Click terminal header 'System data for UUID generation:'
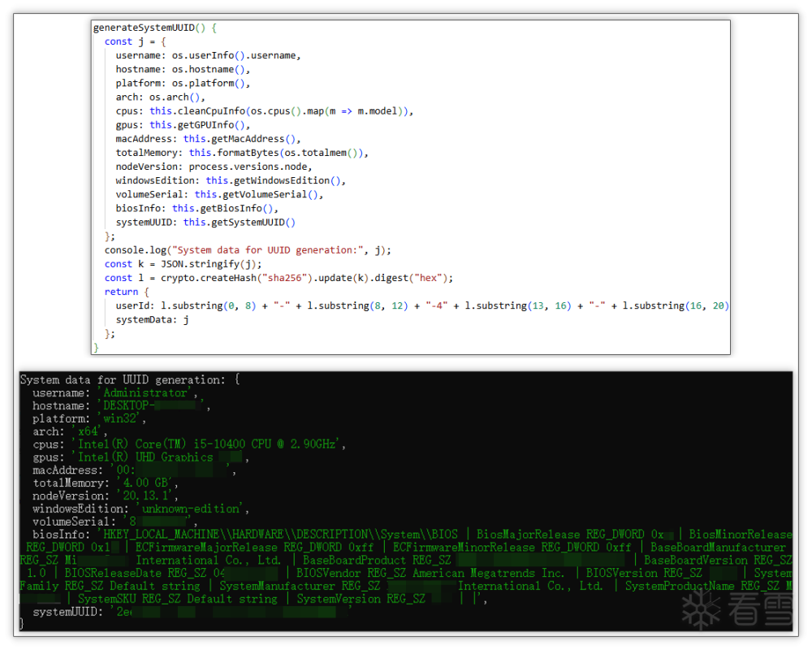The image size is (812, 650). click(x=123, y=380)
